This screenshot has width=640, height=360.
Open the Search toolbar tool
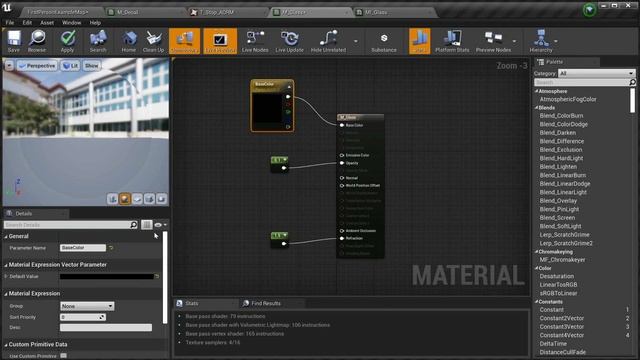(x=98, y=41)
